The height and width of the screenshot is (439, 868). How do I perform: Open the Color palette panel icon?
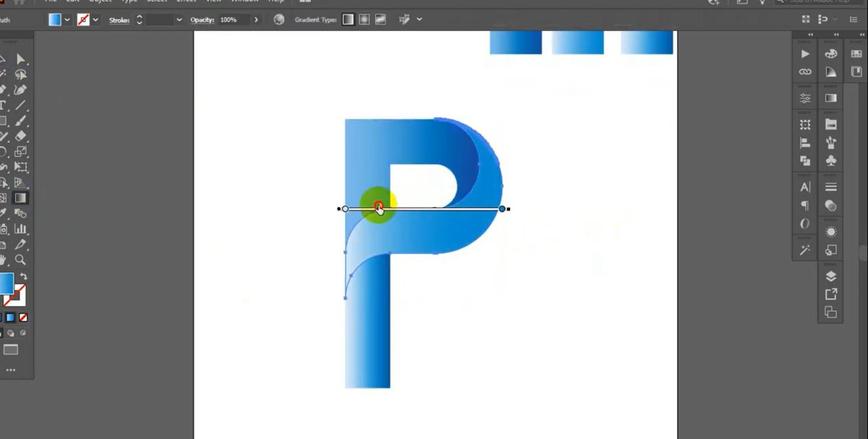(x=831, y=54)
